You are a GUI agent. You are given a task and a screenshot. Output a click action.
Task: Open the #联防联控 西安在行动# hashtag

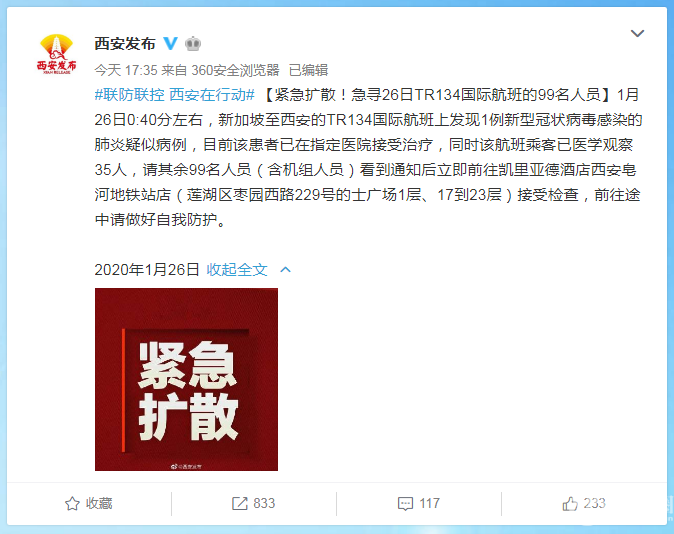click(x=175, y=95)
